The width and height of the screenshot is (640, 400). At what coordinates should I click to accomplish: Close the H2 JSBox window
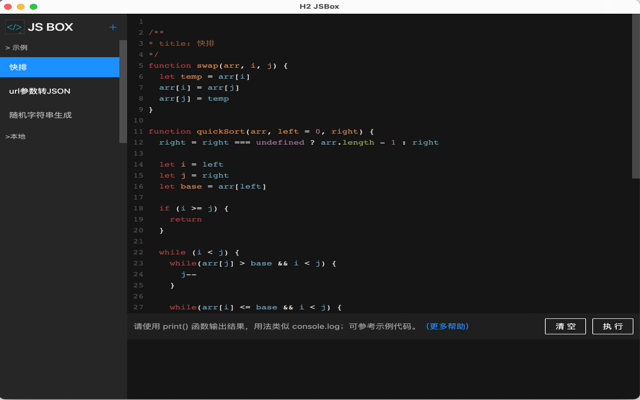[8, 7]
